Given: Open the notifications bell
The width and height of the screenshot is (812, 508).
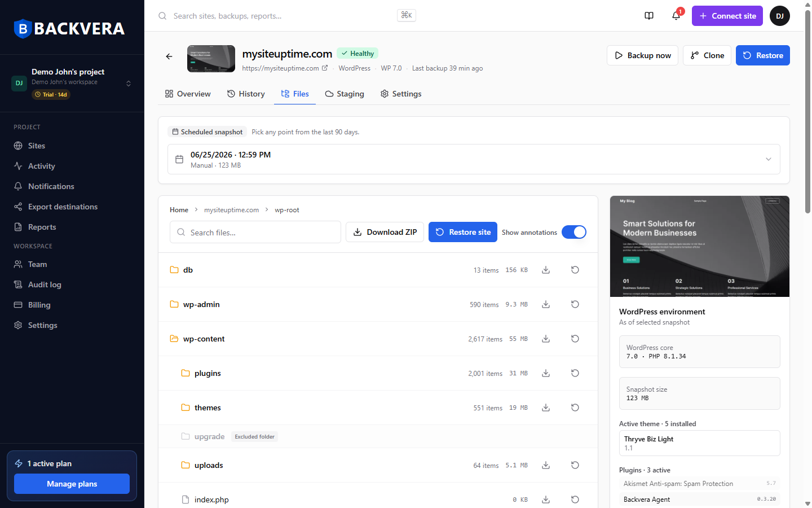Looking at the screenshot, I should (676, 16).
